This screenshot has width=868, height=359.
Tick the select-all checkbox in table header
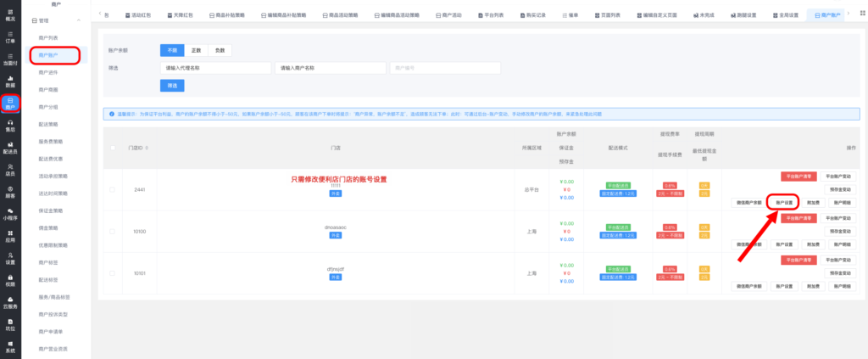pos(112,148)
